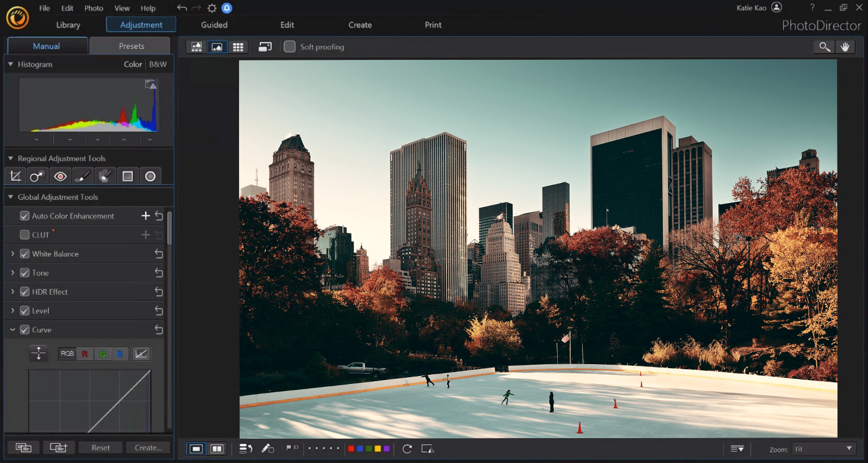Collapse the Curve section
This screenshot has height=463, width=868.
(x=12, y=330)
